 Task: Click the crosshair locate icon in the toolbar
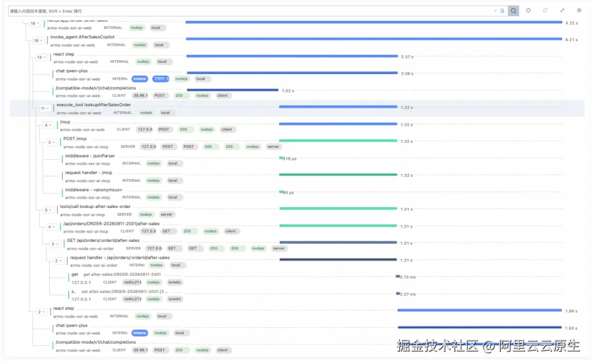click(529, 10)
